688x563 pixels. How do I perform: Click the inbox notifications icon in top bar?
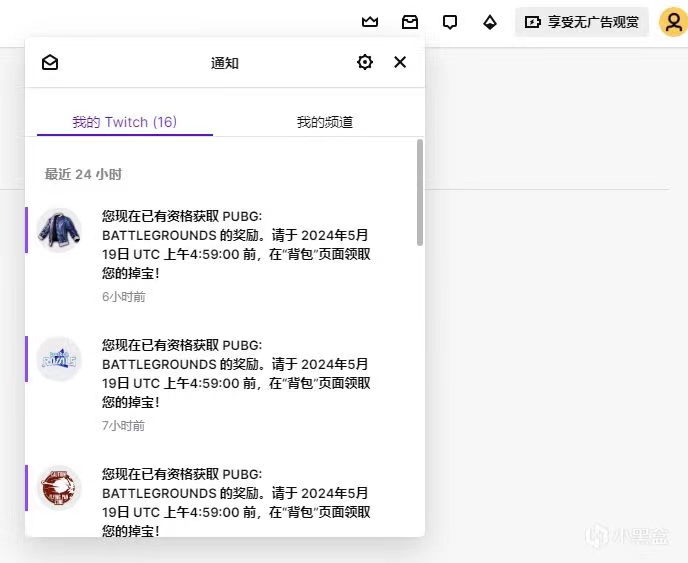pyautogui.click(x=410, y=22)
